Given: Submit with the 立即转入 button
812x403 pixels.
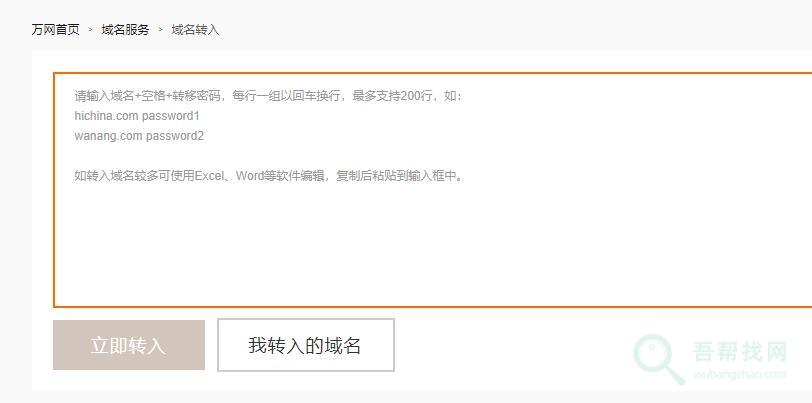Looking at the screenshot, I should click(x=129, y=345).
